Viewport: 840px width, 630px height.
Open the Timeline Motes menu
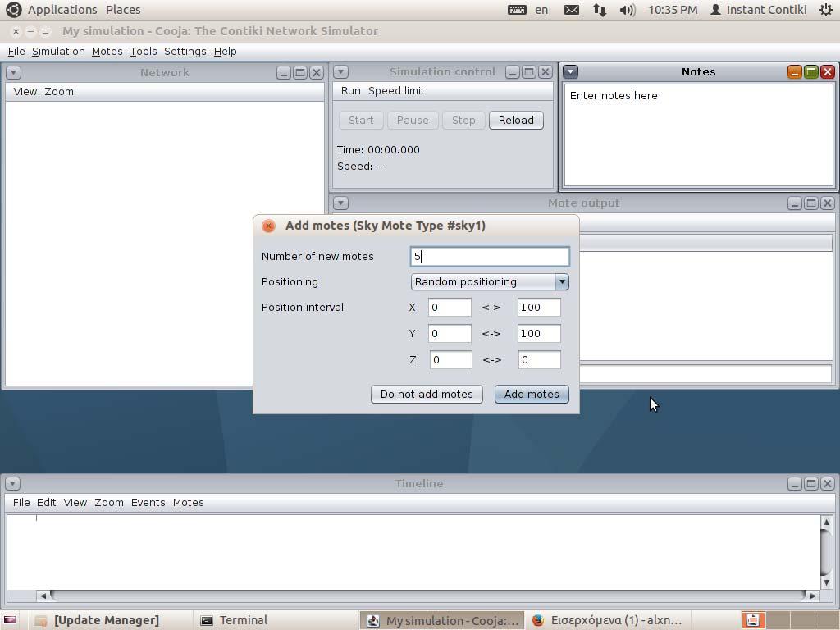[x=188, y=503]
